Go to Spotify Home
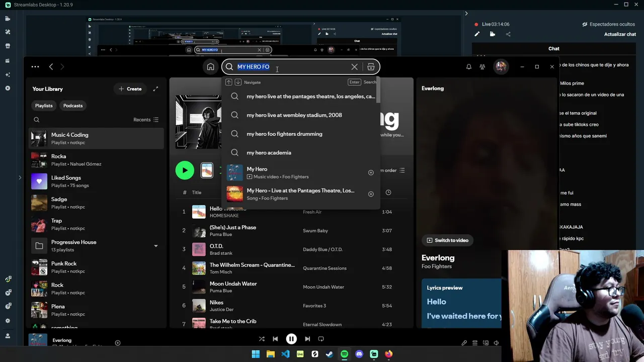The image size is (644, 362). click(210, 67)
